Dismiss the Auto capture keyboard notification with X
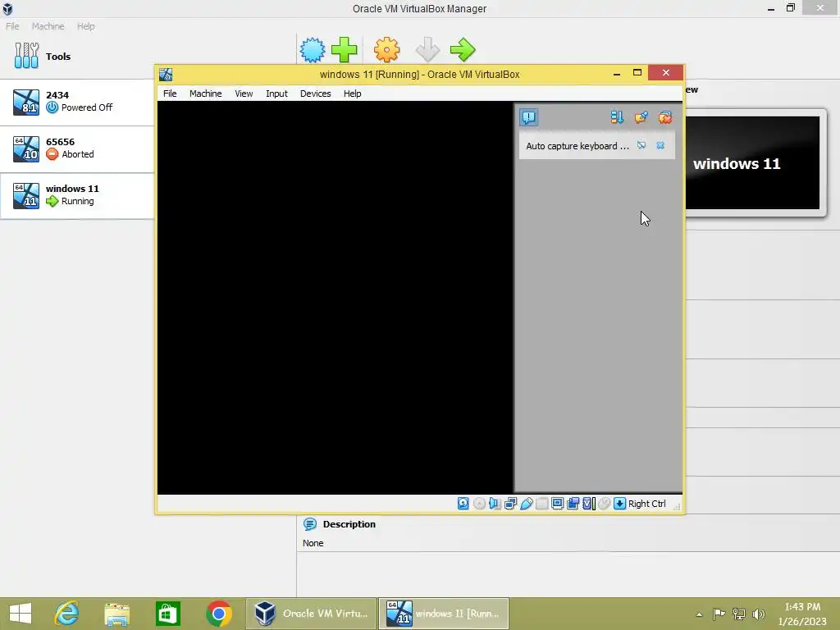Viewport: 840px width, 630px height. tap(660, 145)
